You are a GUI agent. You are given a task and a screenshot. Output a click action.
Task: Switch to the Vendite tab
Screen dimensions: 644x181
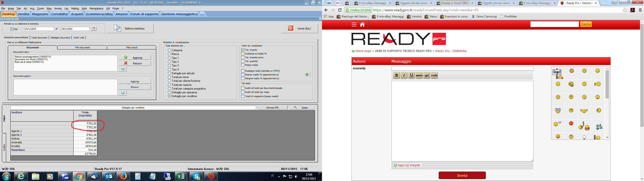[24, 14]
